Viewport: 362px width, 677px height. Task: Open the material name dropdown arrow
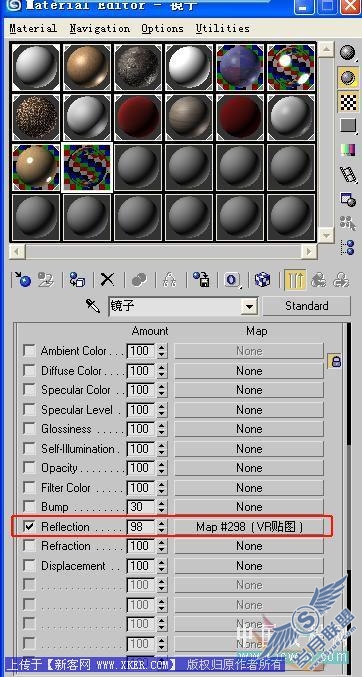coord(249,307)
